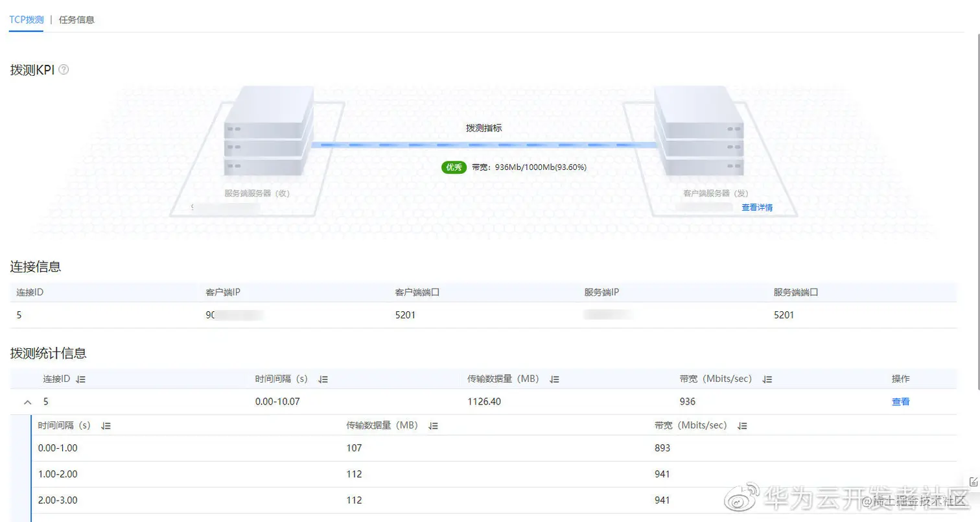Click the 带宽：936Mb/1000Mb(93.60%) text
980x522 pixels.
click(529, 167)
